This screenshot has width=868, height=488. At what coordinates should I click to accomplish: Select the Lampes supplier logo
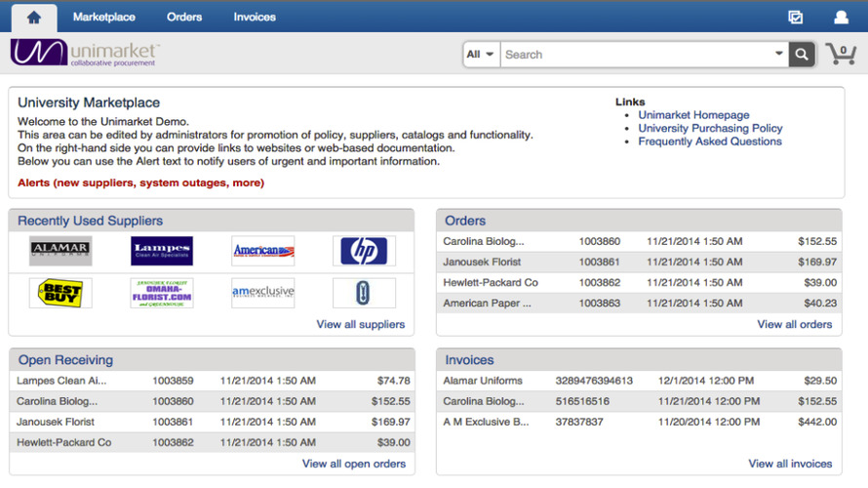click(x=162, y=251)
